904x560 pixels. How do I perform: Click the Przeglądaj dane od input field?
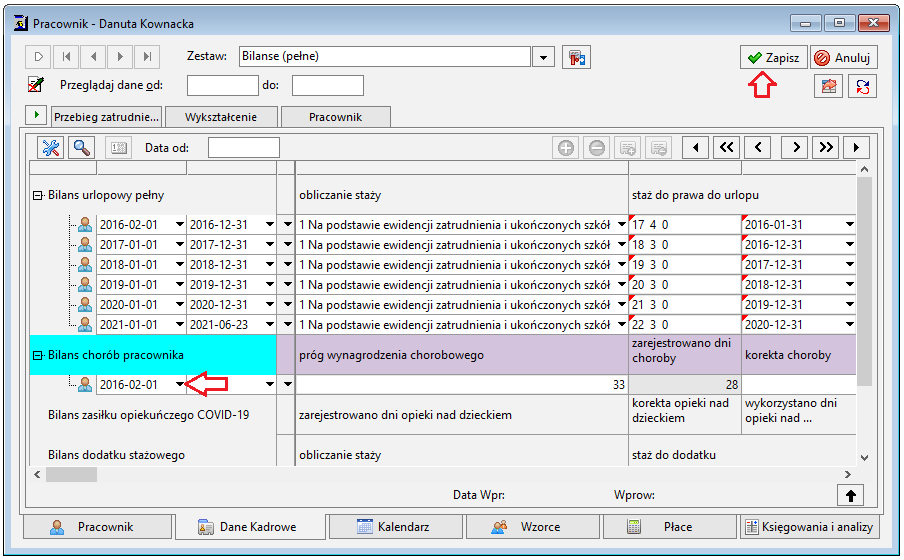(x=223, y=85)
